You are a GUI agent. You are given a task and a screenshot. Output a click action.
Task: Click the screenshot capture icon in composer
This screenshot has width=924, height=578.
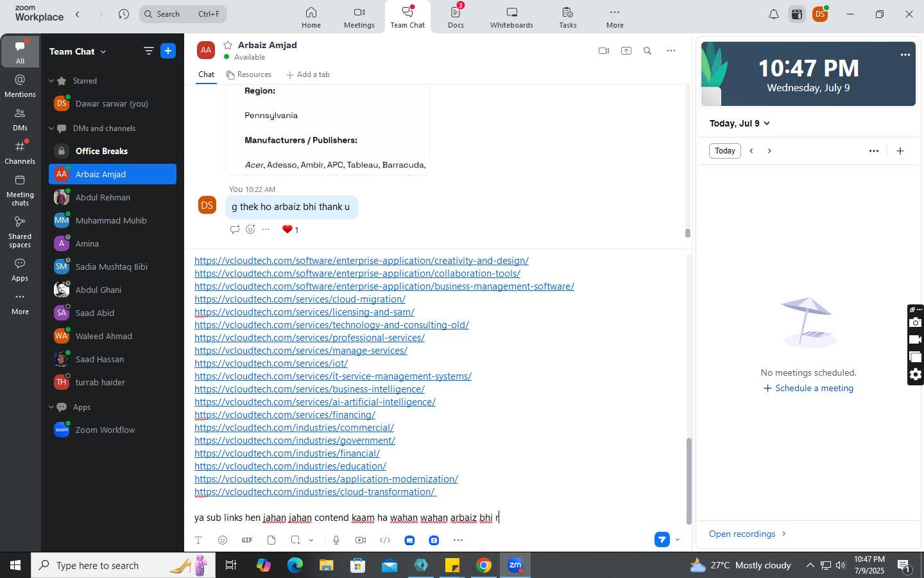[295, 540]
